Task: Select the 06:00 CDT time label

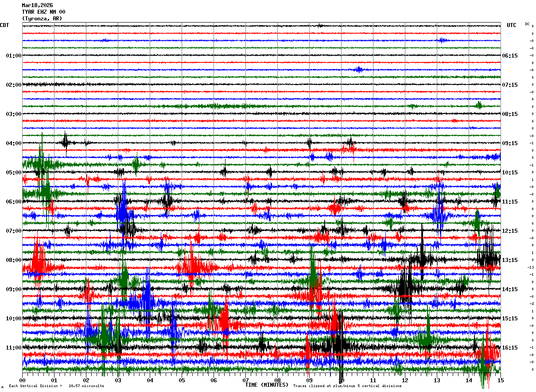Action: pos(14,202)
